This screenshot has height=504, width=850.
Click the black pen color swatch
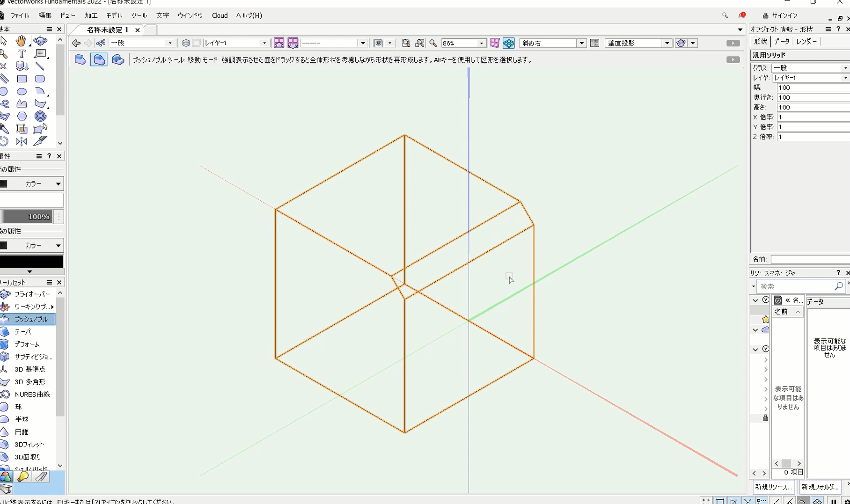(x=31, y=262)
